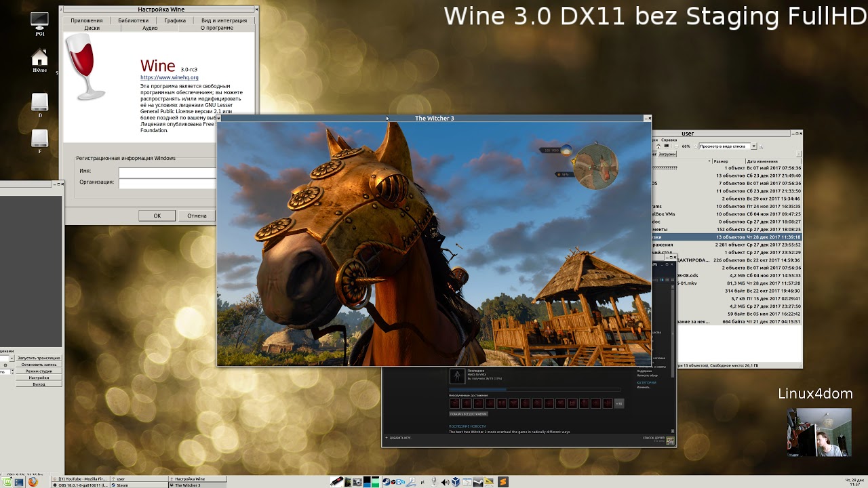This screenshot has height=488, width=868.
Task: Select the row sized 314 байт
Action: pyautogui.click(x=726, y=291)
